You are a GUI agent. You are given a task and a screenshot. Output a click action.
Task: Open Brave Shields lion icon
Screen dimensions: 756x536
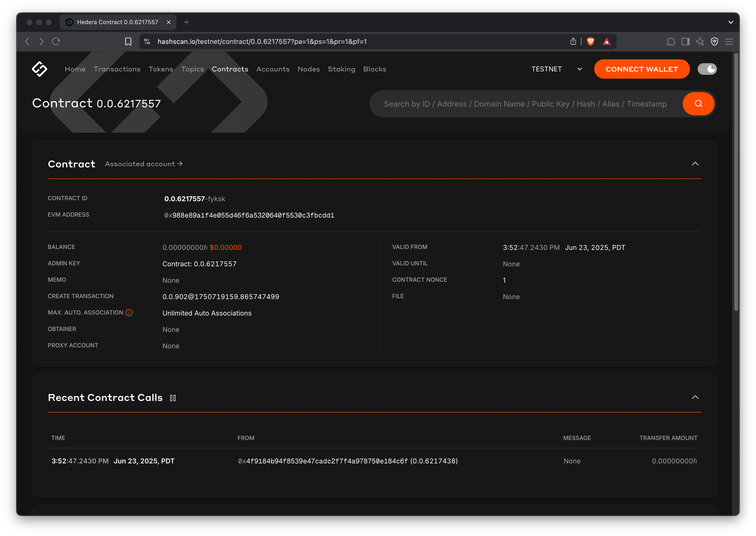pyautogui.click(x=590, y=41)
